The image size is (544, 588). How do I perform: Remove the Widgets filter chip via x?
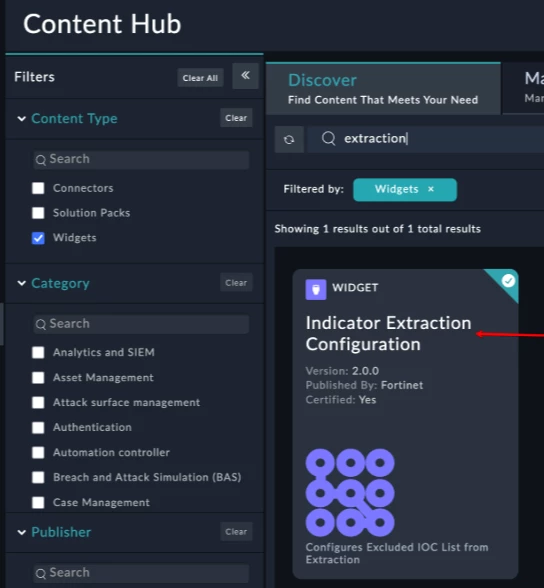coord(431,189)
